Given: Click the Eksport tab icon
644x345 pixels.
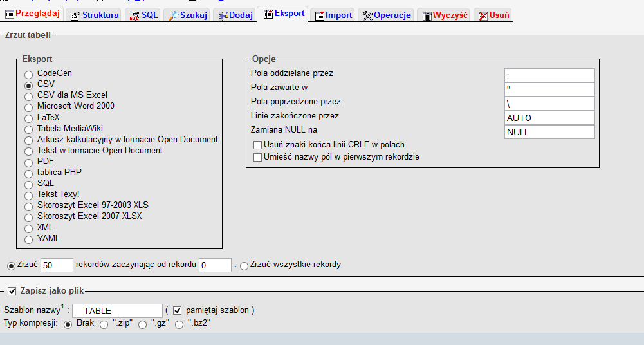Looking at the screenshot, I should coord(268,14).
